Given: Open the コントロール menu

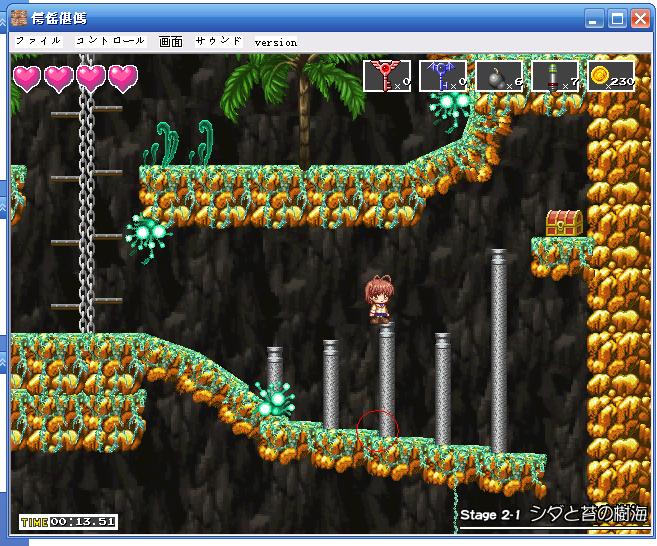Looking at the screenshot, I should click(111, 41).
